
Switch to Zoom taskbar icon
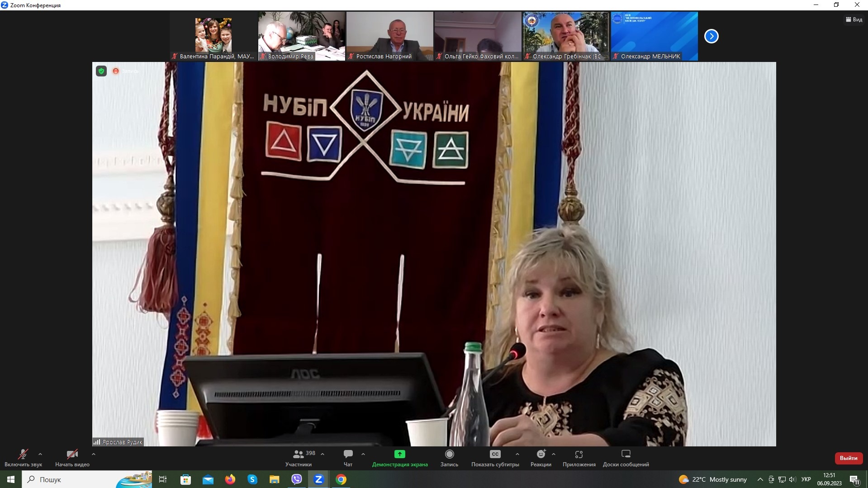click(318, 479)
